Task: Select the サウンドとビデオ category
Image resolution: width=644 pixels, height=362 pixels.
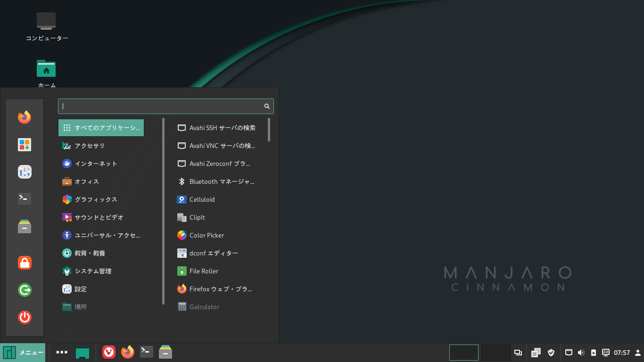Action: pos(101,217)
